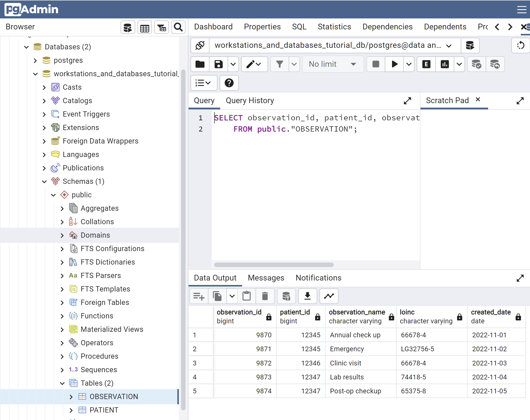Image resolution: width=530 pixels, height=420 pixels.
Task: Click the Commit transaction icon
Action: (476, 64)
